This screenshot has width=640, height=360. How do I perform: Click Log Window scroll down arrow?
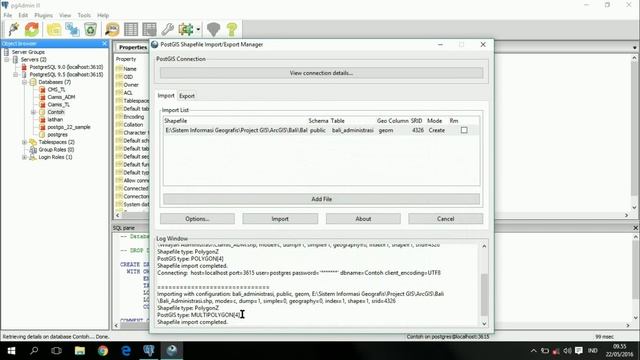tap(484, 324)
